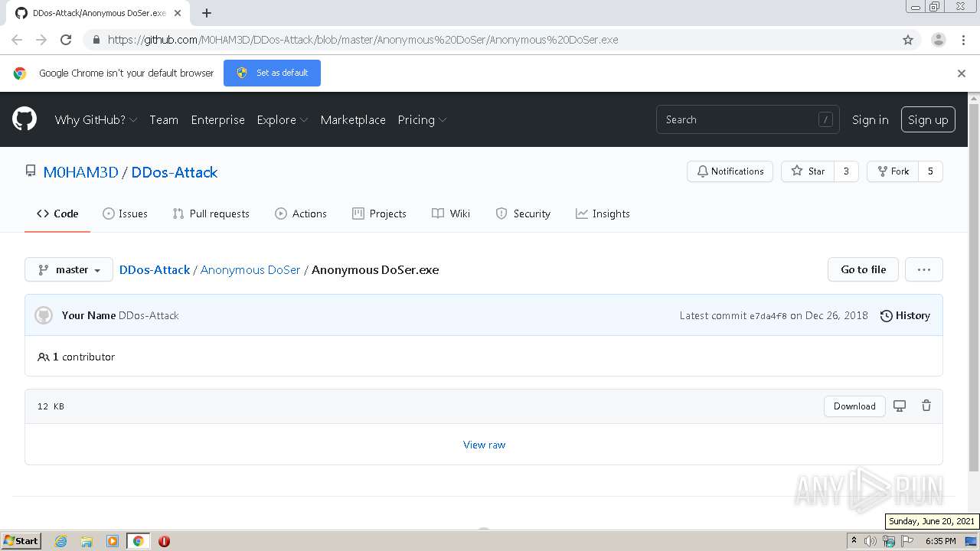
Task: Click the DDos-Attack commit message
Action: [149, 315]
